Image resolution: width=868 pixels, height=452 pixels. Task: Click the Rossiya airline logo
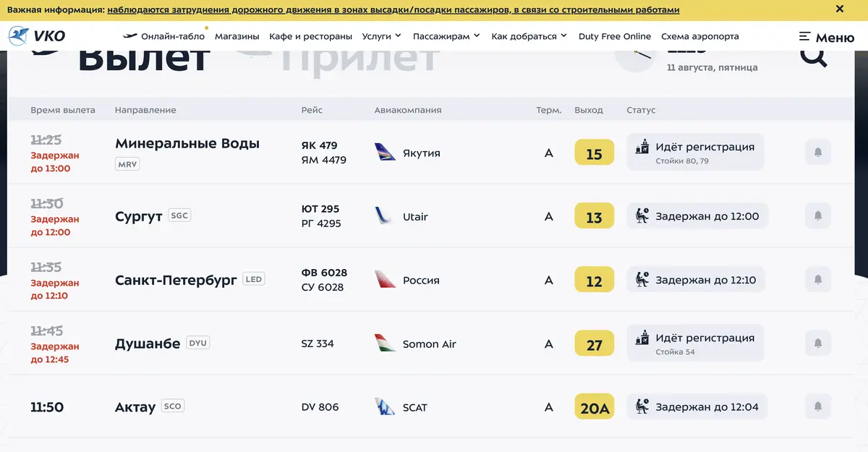tap(385, 280)
